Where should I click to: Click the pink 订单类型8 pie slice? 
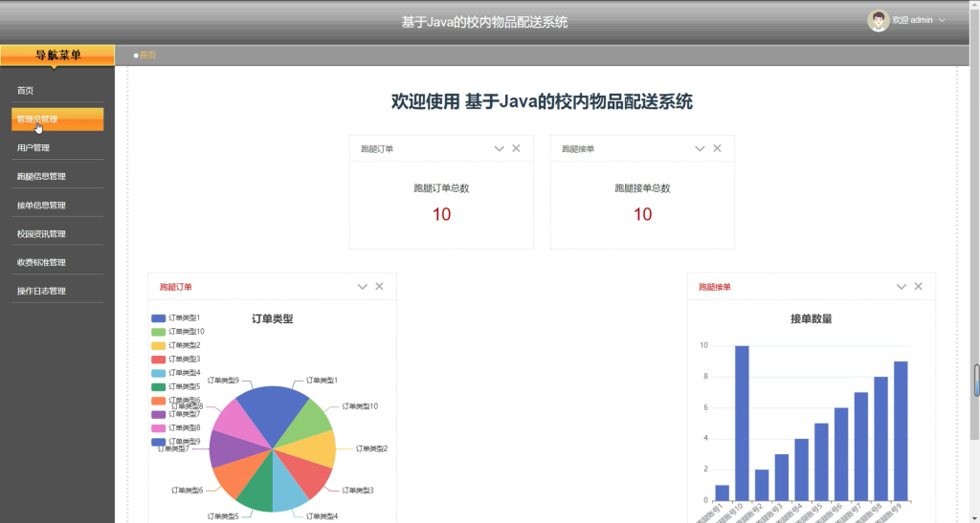tap(238, 423)
